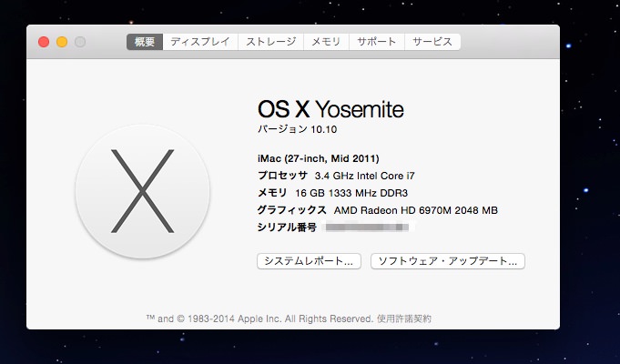Click the Apple Inc. copyright notice text
The width and height of the screenshot is (620, 364).
tap(259, 318)
